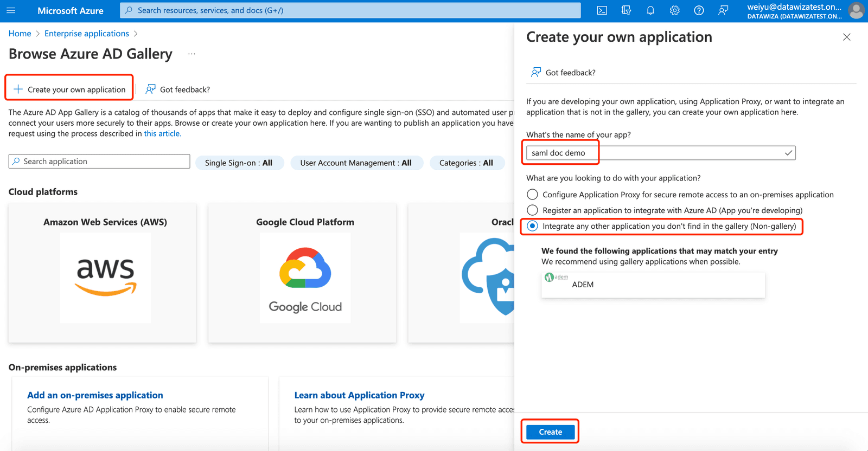The height and width of the screenshot is (451, 868).
Task: Click the Cloud platforms section heading
Action: coord(43,192)
